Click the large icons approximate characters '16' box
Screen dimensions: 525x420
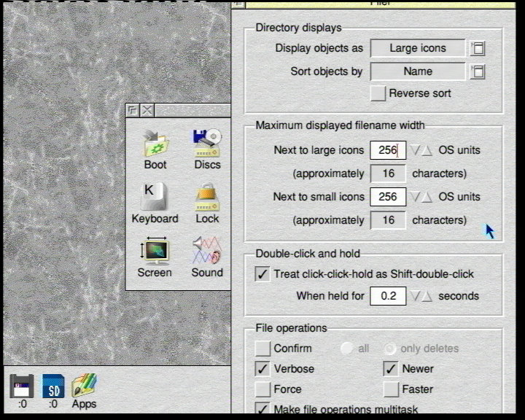tap(388, 174)
